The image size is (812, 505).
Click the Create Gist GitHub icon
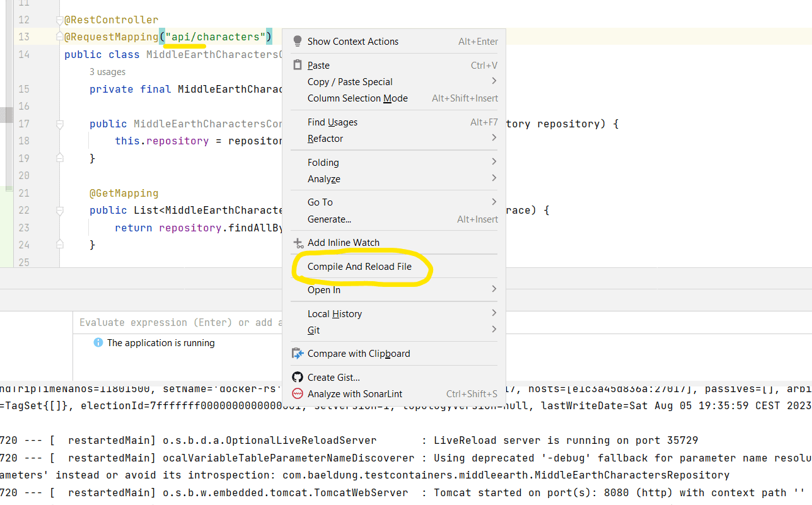(297, 376)
